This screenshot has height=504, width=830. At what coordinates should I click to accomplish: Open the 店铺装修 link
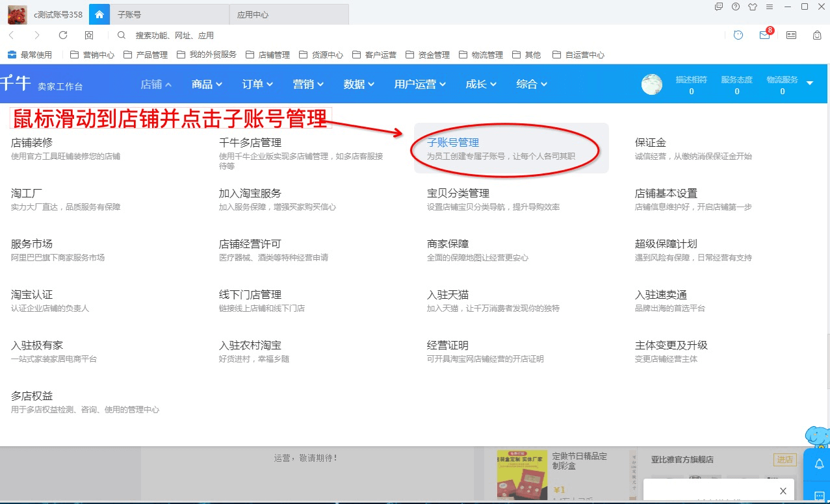[x=32, y=143]
